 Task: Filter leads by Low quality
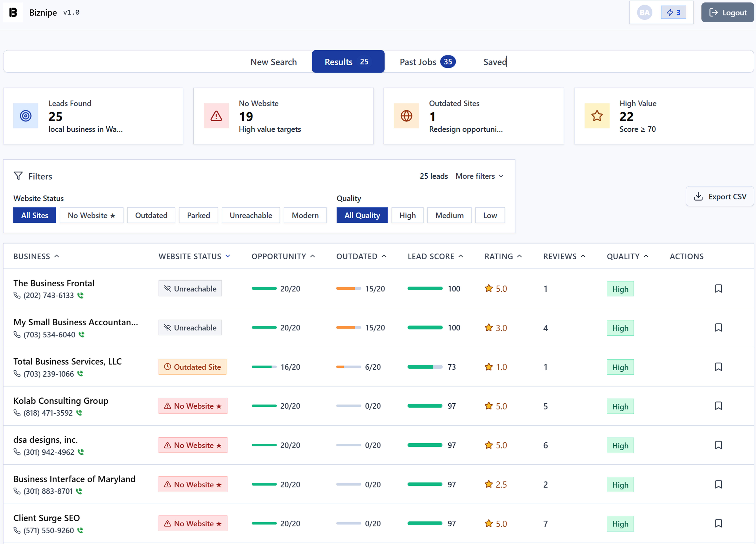click(x=490, y=215)
